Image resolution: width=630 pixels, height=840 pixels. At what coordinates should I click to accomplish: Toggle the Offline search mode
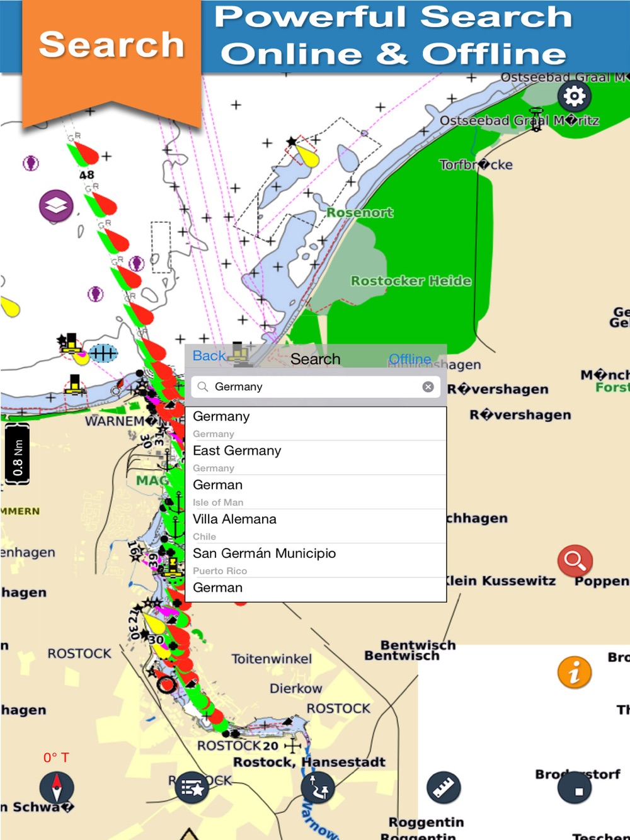pyautogui.click(x=410, y=359)
